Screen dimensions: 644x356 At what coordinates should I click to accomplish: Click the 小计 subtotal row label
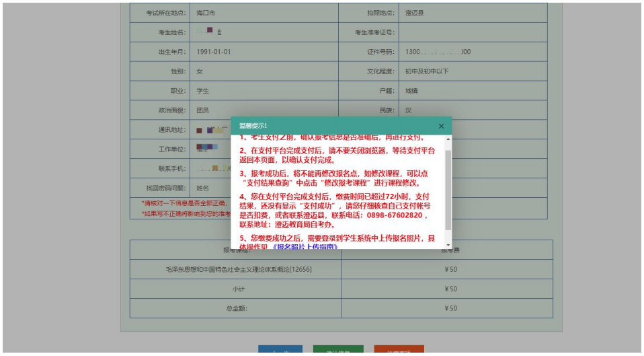(235, 289)
